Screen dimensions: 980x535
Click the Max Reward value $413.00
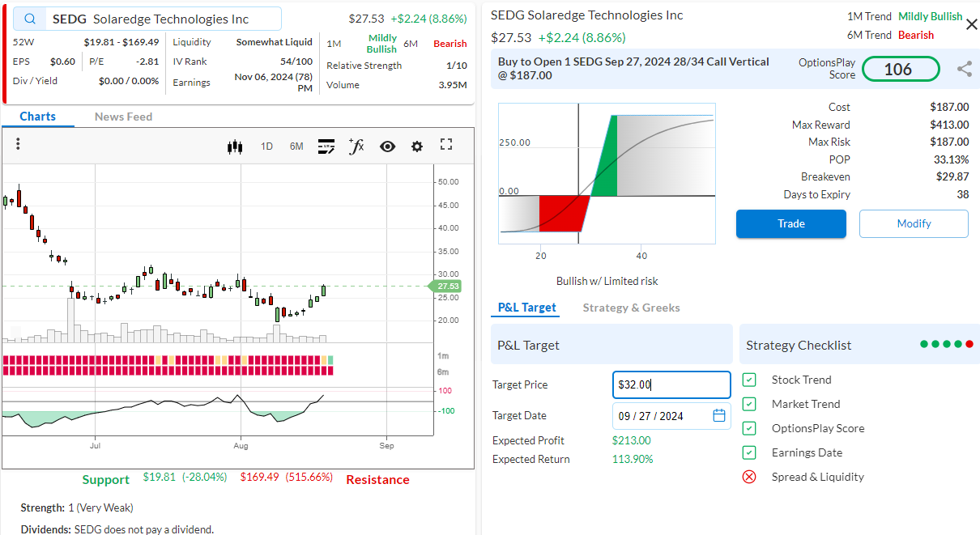tap(949, 125)
